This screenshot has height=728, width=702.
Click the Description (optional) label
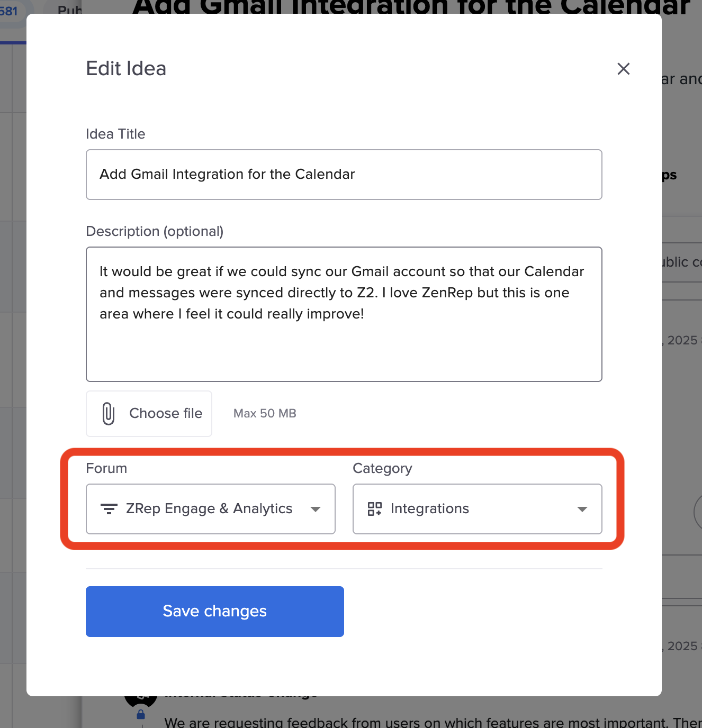tap(155, 231)
